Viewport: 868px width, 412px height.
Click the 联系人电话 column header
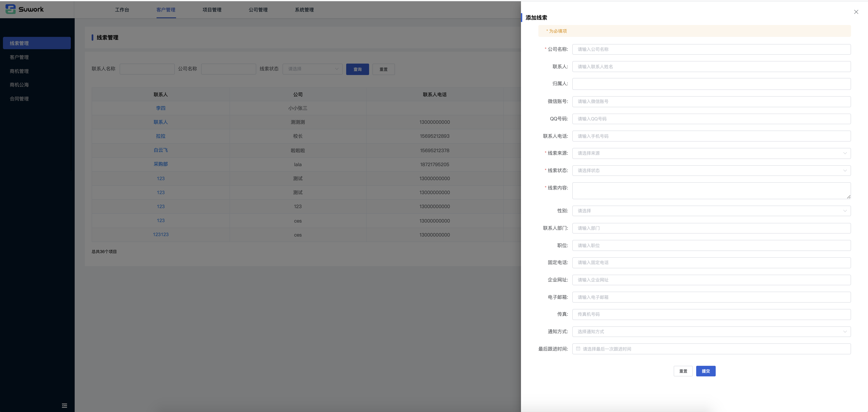pos(435,95)
